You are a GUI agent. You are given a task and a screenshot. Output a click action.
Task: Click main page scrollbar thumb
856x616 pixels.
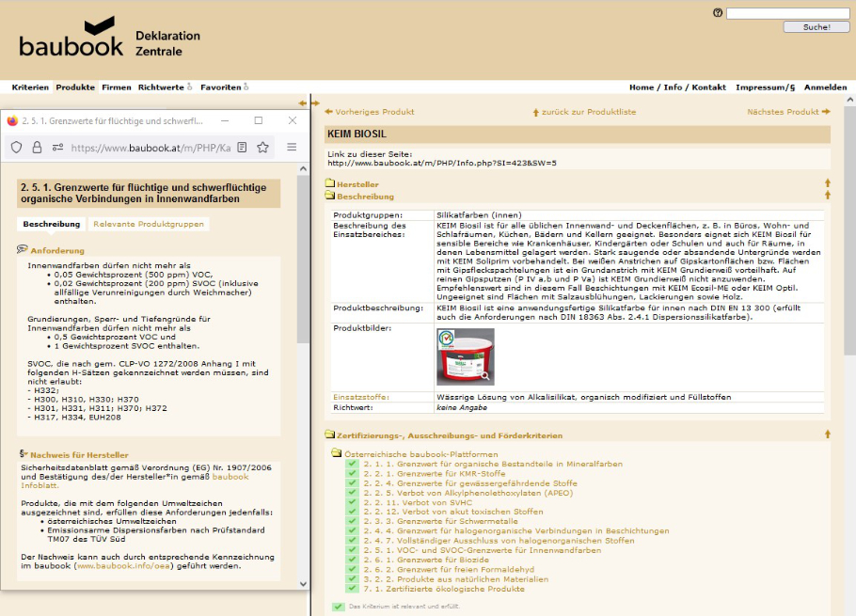[x=850, y=229]
